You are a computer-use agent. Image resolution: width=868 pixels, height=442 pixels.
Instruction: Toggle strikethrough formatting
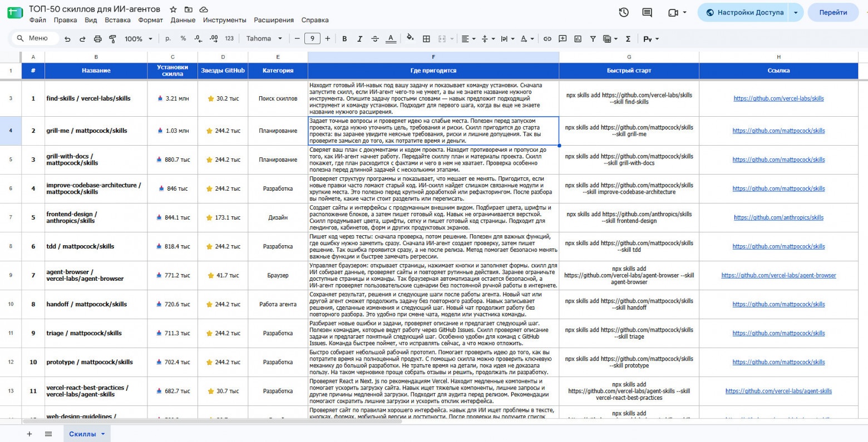(x=375, y=39)
